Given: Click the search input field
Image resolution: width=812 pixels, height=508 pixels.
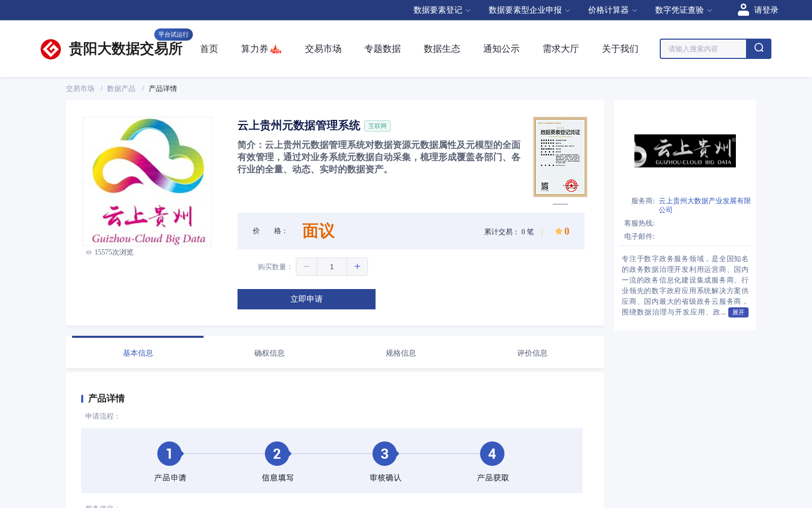Looking at the screenshot, I should click(703, 49).
